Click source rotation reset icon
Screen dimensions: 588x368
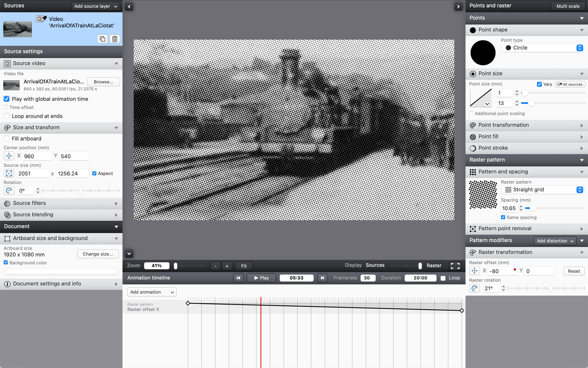point(9,190)
